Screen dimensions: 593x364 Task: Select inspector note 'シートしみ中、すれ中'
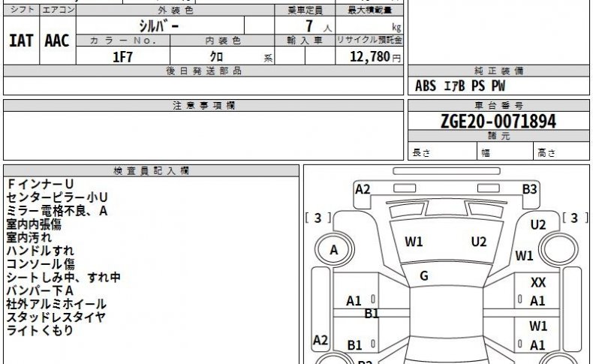pos(64,278)
